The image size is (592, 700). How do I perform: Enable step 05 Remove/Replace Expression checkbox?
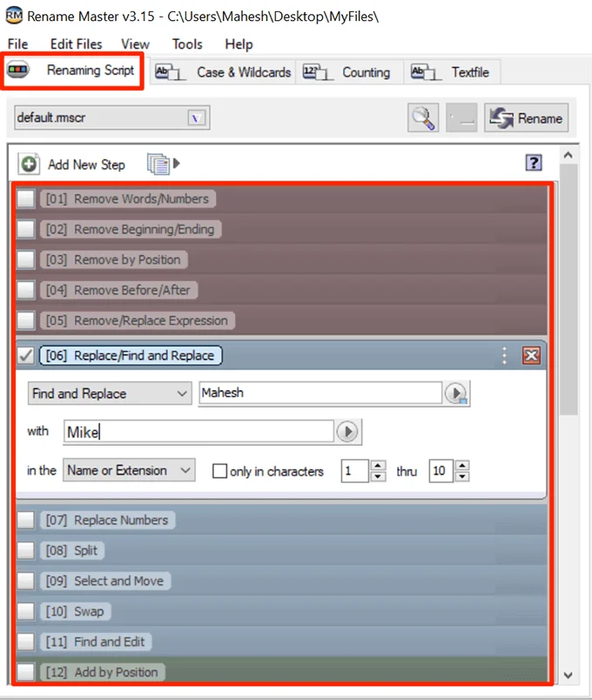(25, 320)
